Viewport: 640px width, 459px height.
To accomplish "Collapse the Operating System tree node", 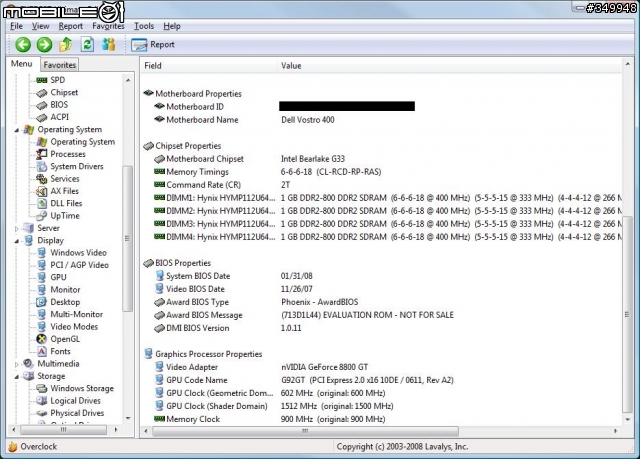I will point(17,130).
